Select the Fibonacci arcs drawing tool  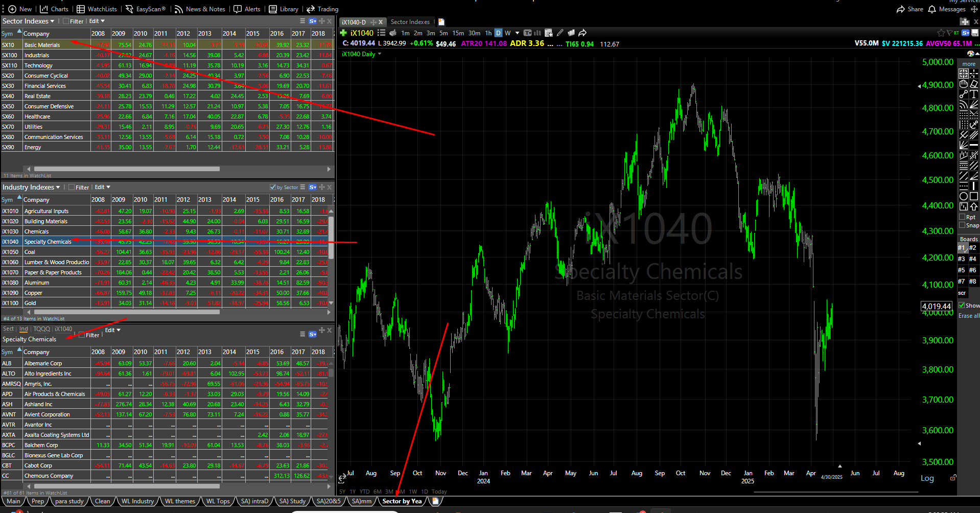pos(964,104)
